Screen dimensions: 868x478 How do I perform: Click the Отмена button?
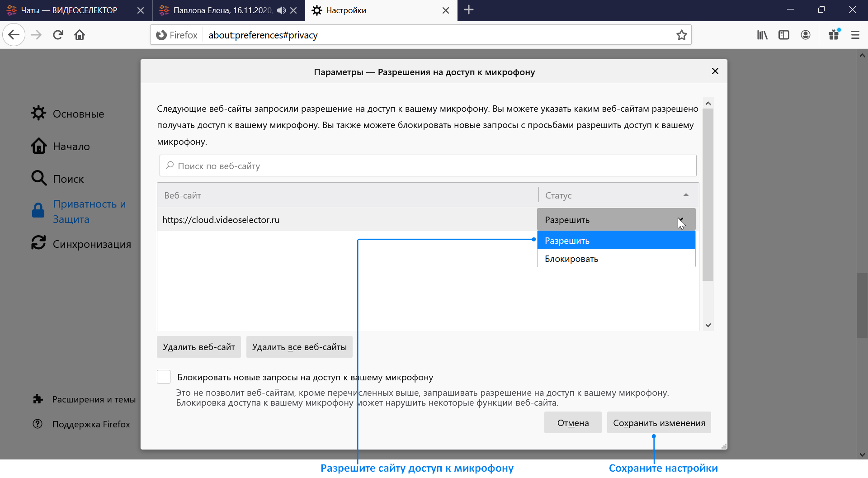tap(573, 423)
